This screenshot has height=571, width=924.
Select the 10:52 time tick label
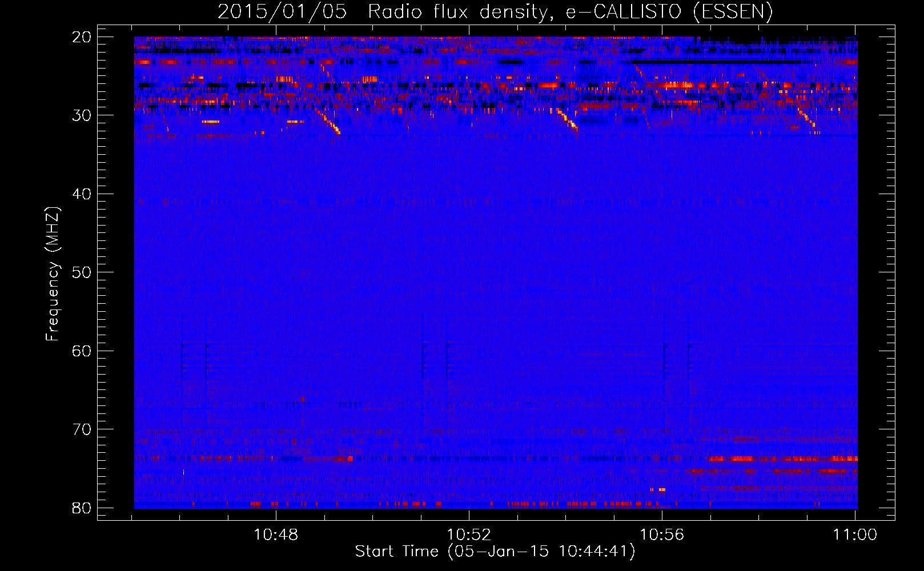469,534
